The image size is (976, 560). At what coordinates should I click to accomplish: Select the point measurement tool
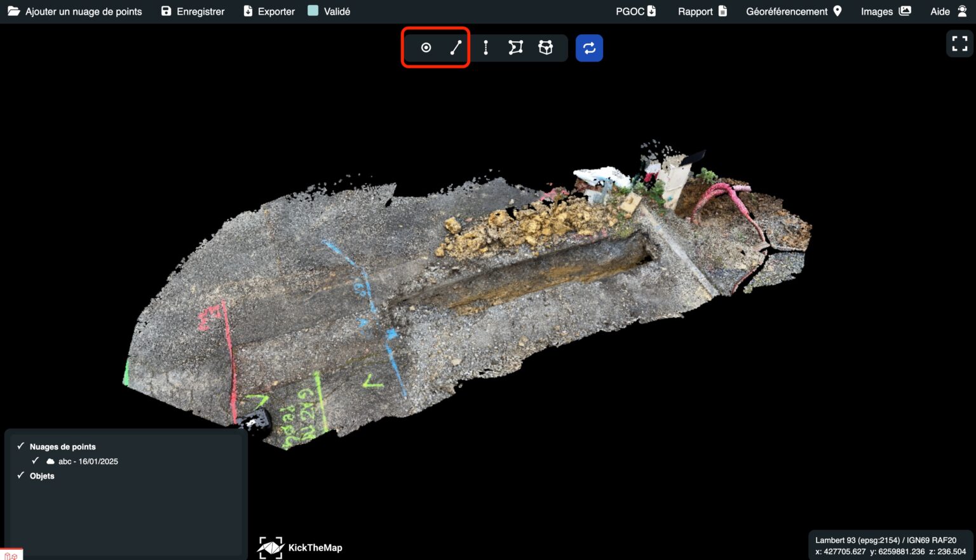coord(426,47)
